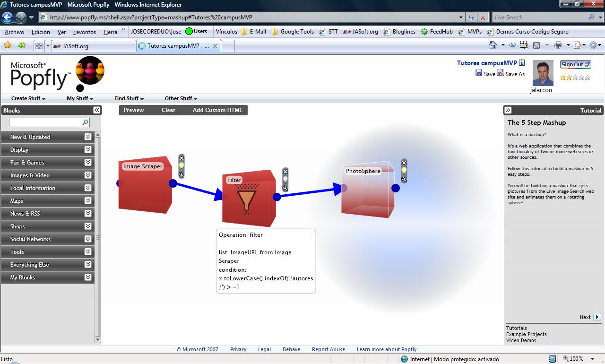This screenshot has height=364, width=605.
Task: Click the Preview button
Action: [134, 110]
